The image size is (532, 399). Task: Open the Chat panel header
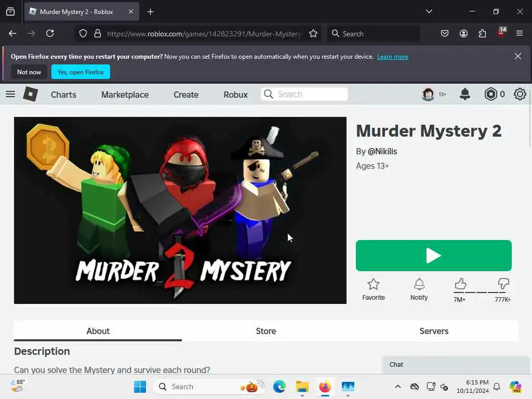click(456, 365)
